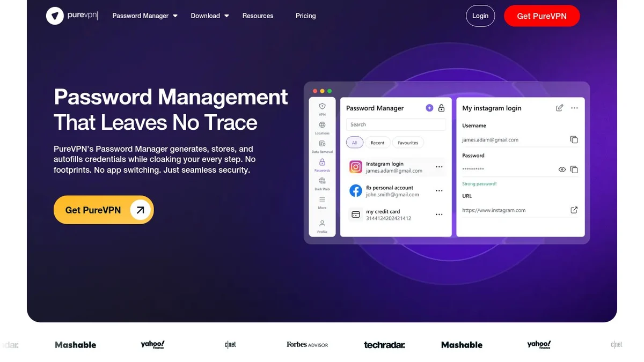Click the Login button
644x362 pixels.
pyautogui.click(x=480, y=16)
